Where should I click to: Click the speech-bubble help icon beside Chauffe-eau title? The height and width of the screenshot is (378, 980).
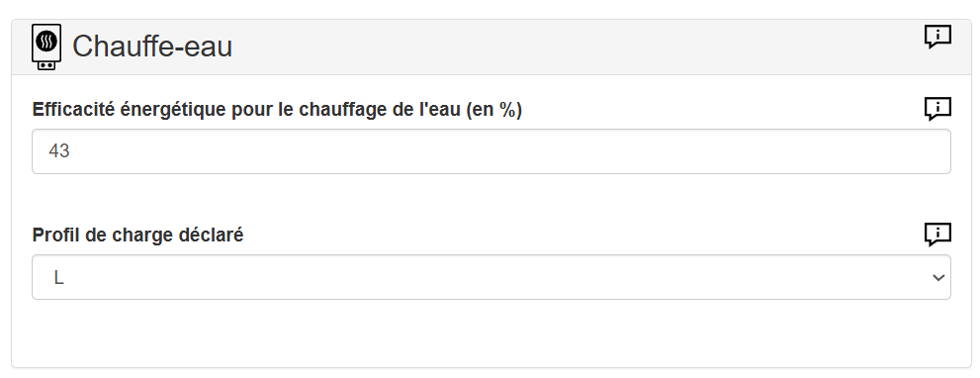[x=937, y=37]
